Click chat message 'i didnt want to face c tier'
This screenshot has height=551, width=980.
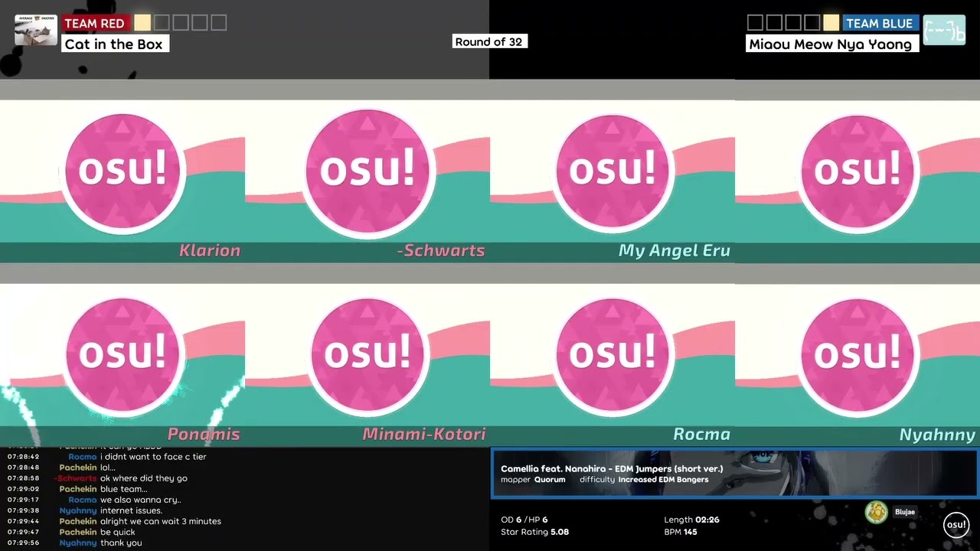point(153,457)
